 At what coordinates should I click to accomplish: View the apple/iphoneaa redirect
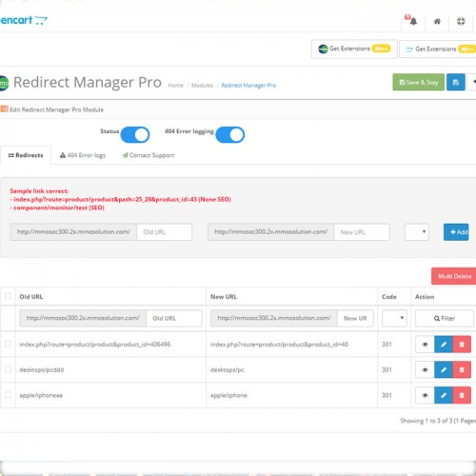(425, 395)
